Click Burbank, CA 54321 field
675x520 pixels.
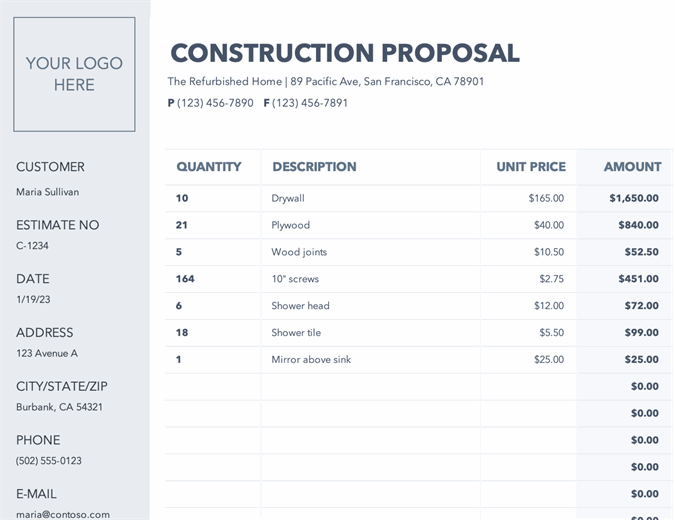pyautogui.click(x=59, y=407)
